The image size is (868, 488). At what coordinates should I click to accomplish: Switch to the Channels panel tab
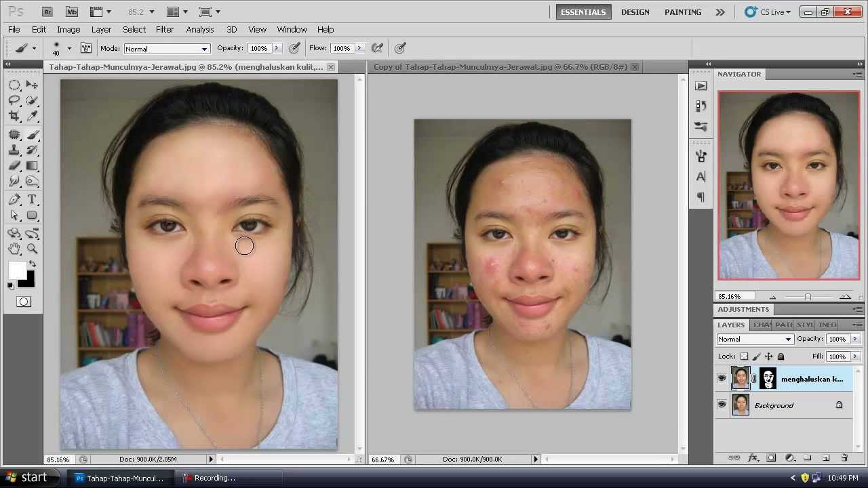coord(762,325)
